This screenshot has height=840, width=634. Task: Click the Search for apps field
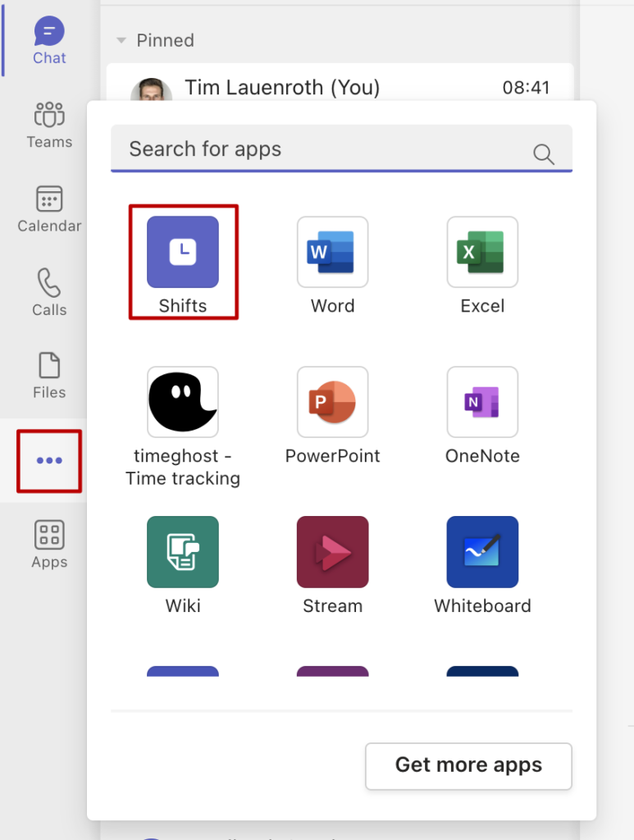(x=320, y=149)
